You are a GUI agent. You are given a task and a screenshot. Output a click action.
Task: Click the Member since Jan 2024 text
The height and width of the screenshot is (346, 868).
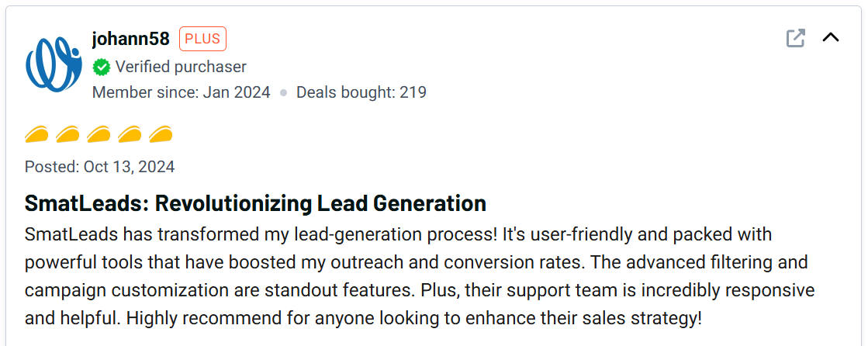[181, 92]
